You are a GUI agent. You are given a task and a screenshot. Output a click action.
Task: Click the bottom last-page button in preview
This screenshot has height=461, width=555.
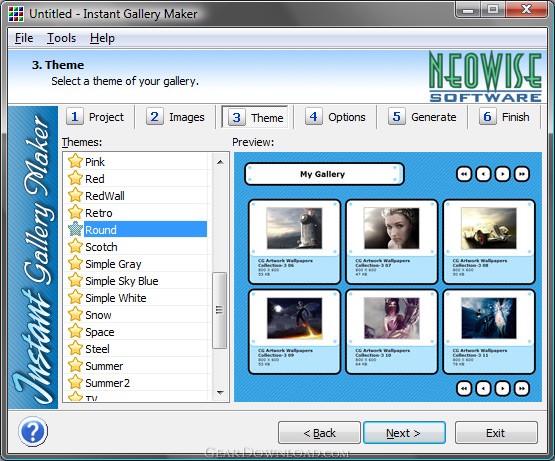(x=522, y=388)
